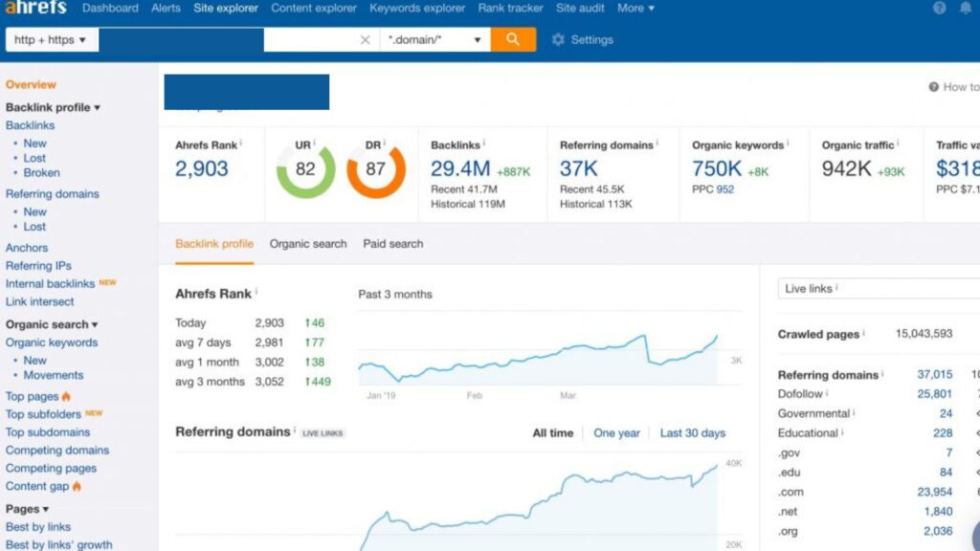
Task: Go to Dashboard in top navigation
Action: 110,8
